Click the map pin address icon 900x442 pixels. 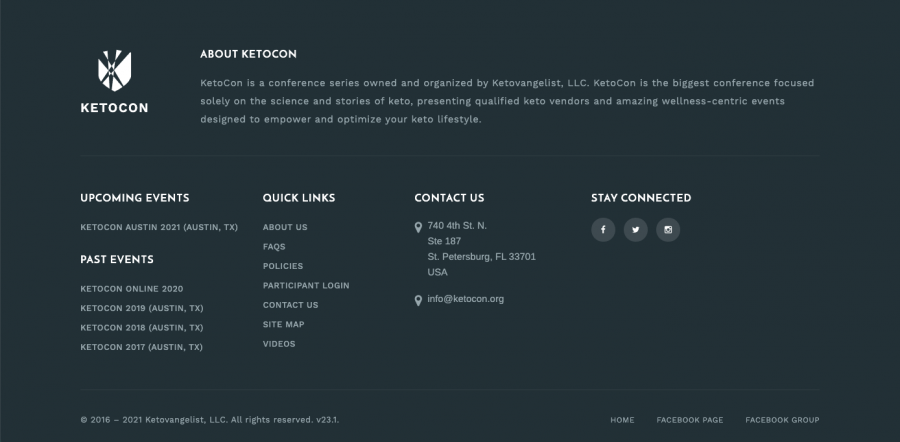(x=418, y=227)
